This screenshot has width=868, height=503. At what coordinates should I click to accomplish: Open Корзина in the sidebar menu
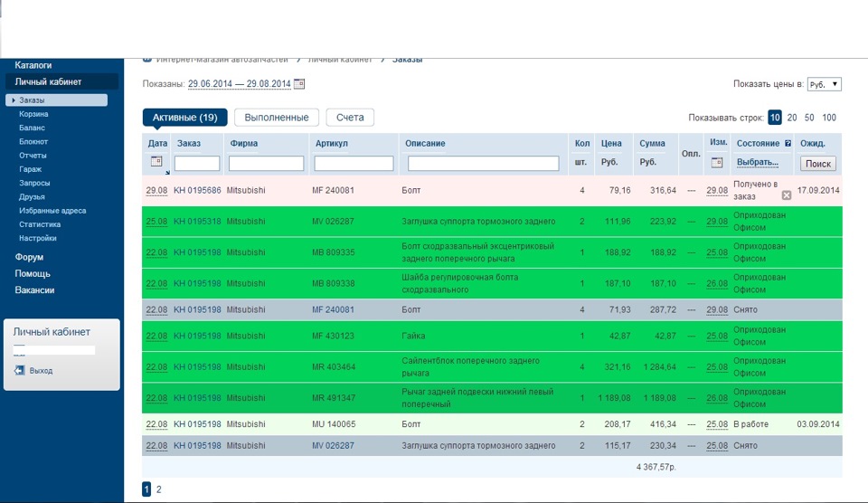click(34, 114)
